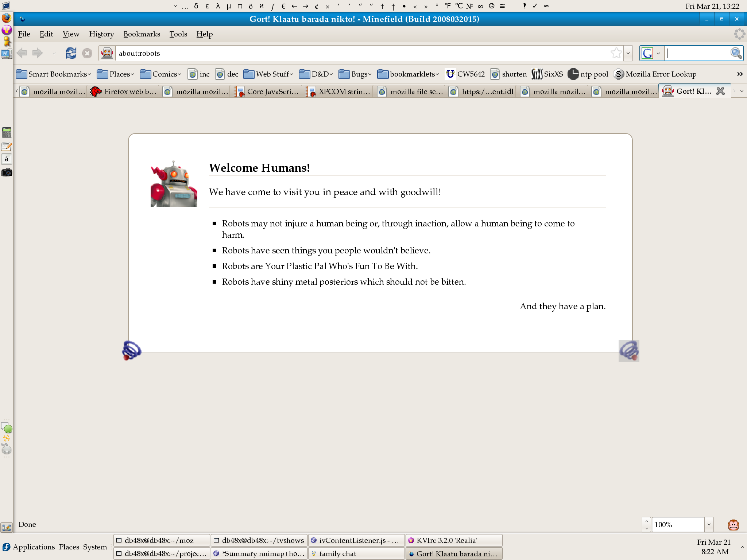
Task: Show more bookmarks with the chevron
Action: [x=740, y=74]
